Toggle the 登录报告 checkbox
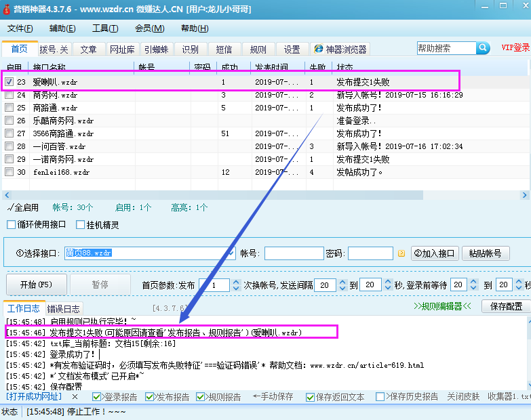The height and width of the screenshot is (420, 531). click(x=96, y=397)
